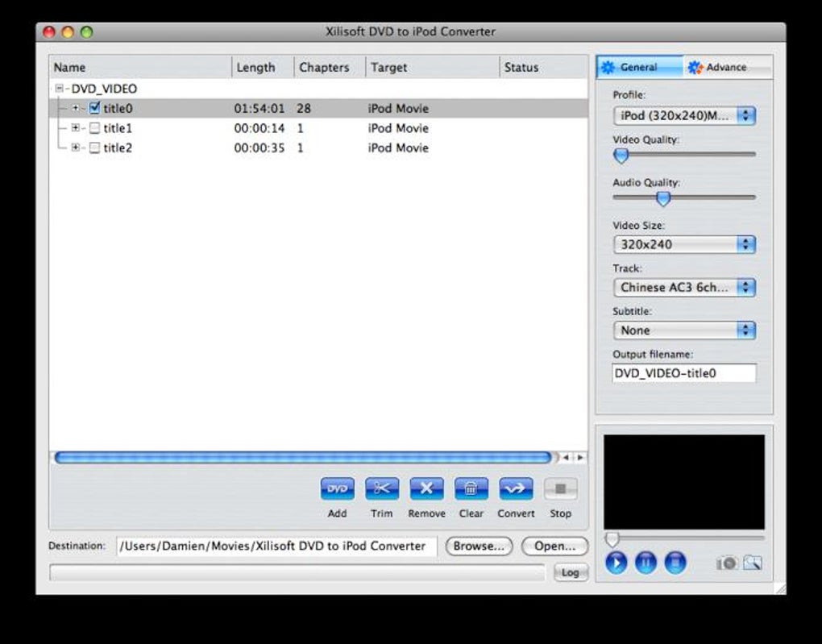
Task: Click the Log button
Action: point(571,572)
